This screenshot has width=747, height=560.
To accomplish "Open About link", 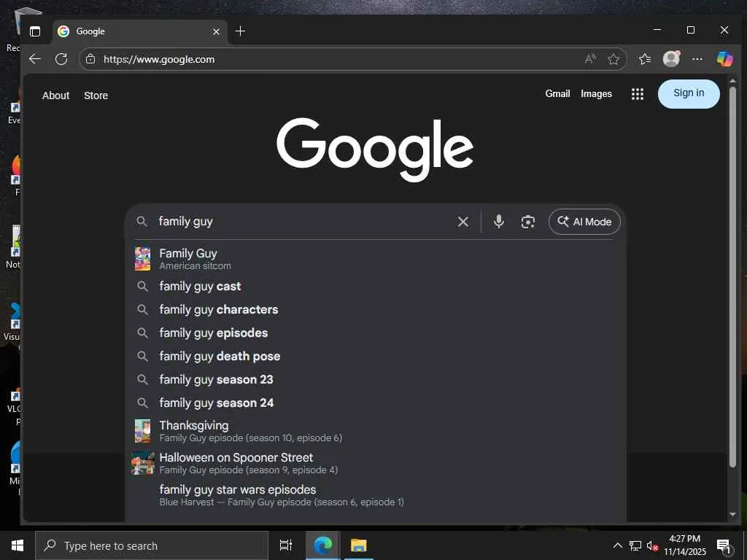I will point(55,96).
